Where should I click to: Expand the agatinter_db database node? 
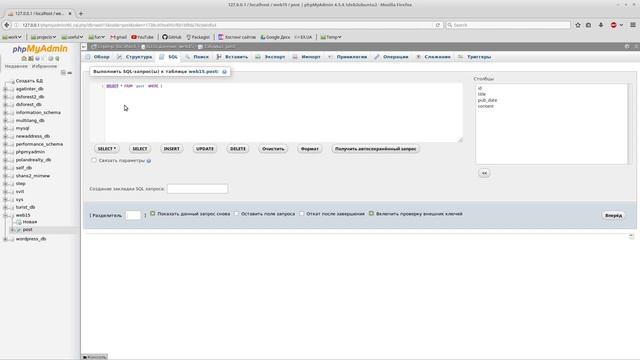5,89
